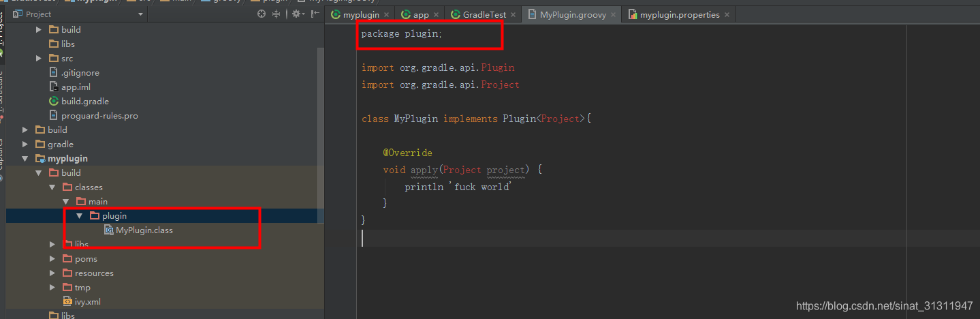This screenshot has height=319, width=980.
Task: Close the GradleTest editor tab
Action: (513, 15)
